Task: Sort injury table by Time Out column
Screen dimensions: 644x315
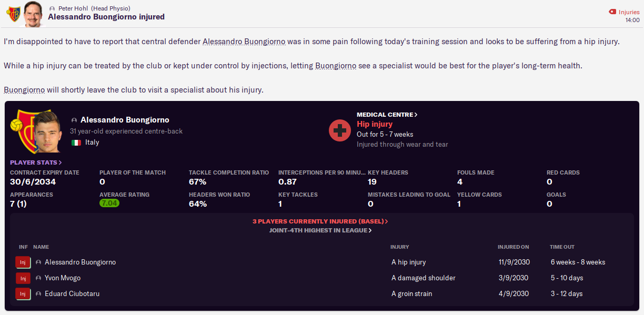Action: click(562, 247)
